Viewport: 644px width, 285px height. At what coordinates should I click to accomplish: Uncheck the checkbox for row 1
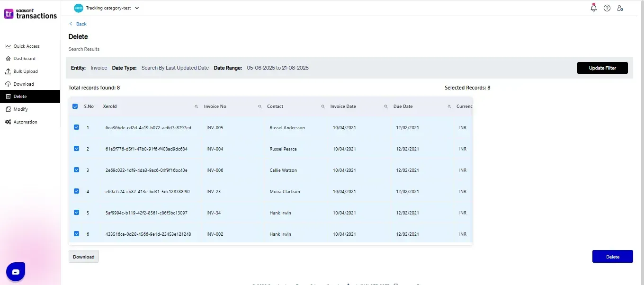pyautogui.click(x=77, y=127)
